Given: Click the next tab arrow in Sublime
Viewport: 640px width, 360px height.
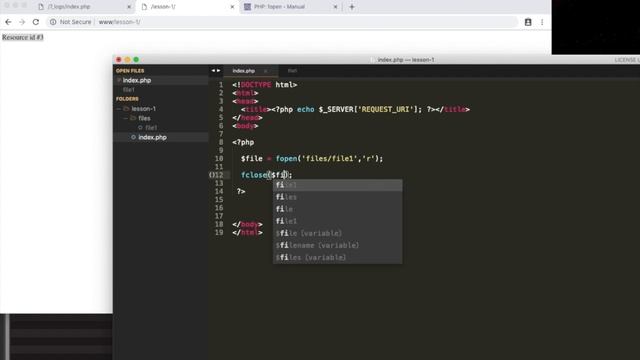Looking at the screenshot, I should click(218, 71).
